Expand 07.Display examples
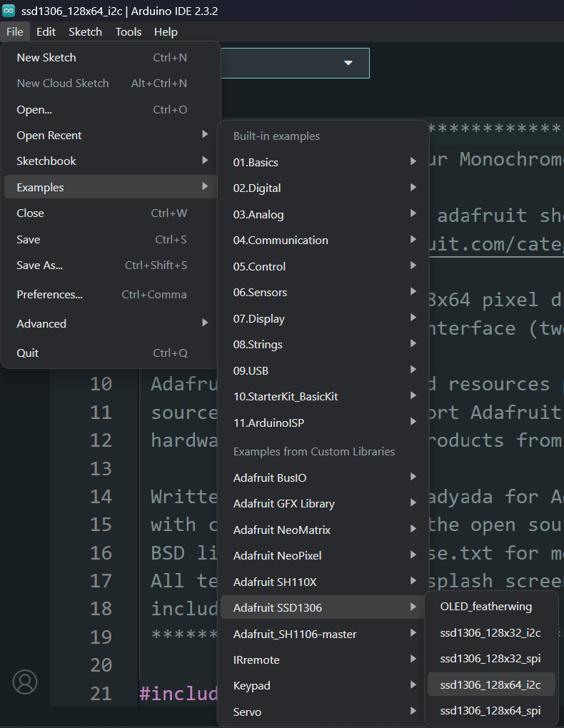The height and width of the screenshot is (728, 564). tap(323, 318)
